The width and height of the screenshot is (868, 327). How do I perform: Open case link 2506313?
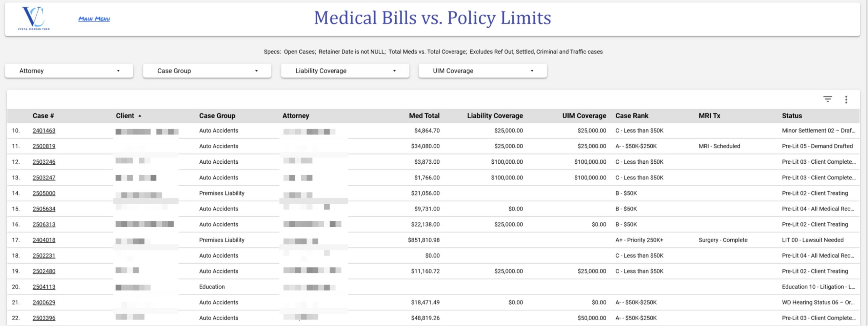click(44, 225)
